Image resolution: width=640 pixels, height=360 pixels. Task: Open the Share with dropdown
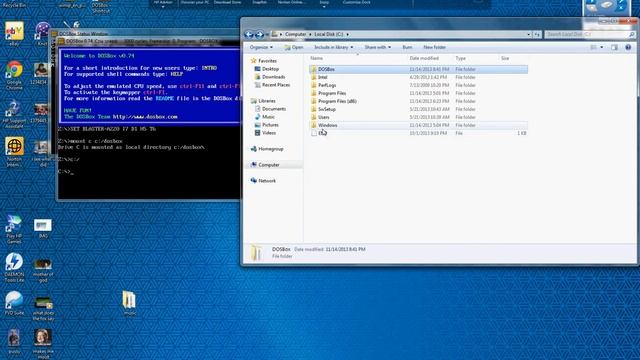pyautogui.click(x=378, y=47)
